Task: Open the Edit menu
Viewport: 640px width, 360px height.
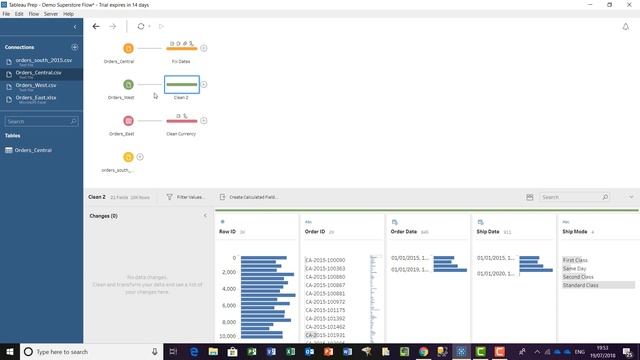Action: [x=19, y=14]
